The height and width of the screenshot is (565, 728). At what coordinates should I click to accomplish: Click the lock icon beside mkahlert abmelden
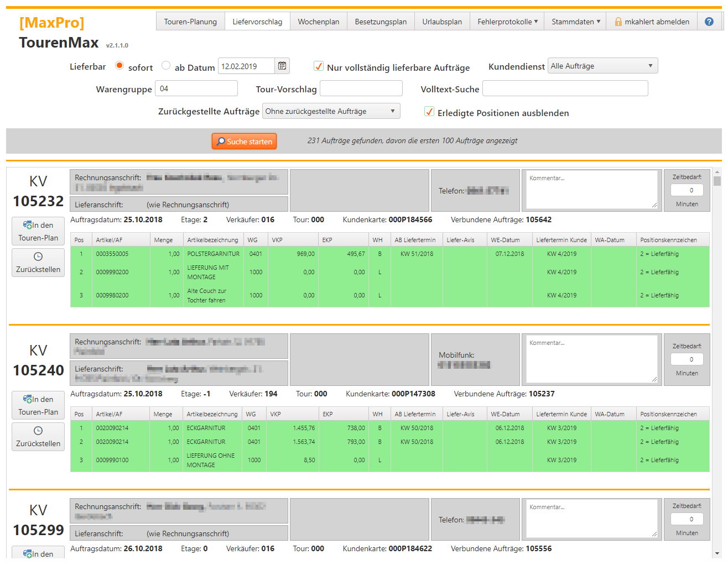(618, 21)
